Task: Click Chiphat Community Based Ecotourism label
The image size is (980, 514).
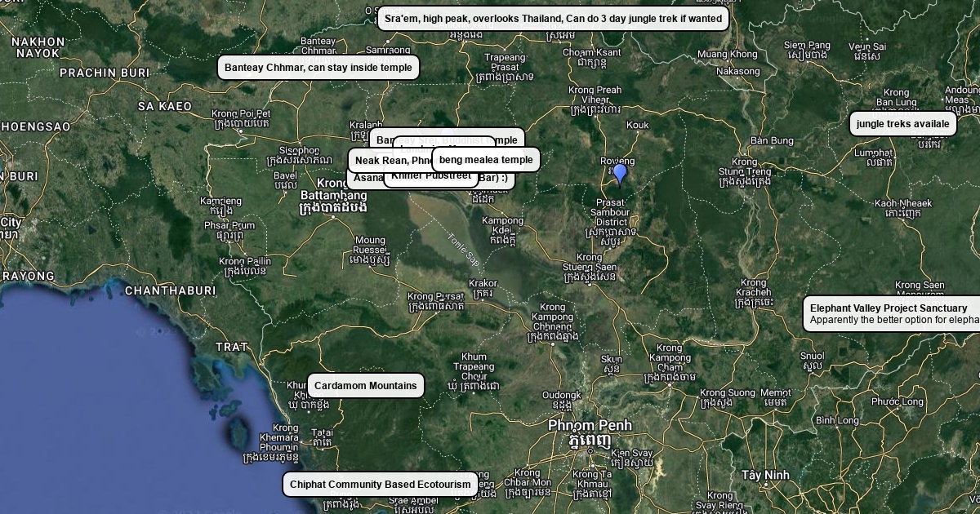Action: (380, 485)
